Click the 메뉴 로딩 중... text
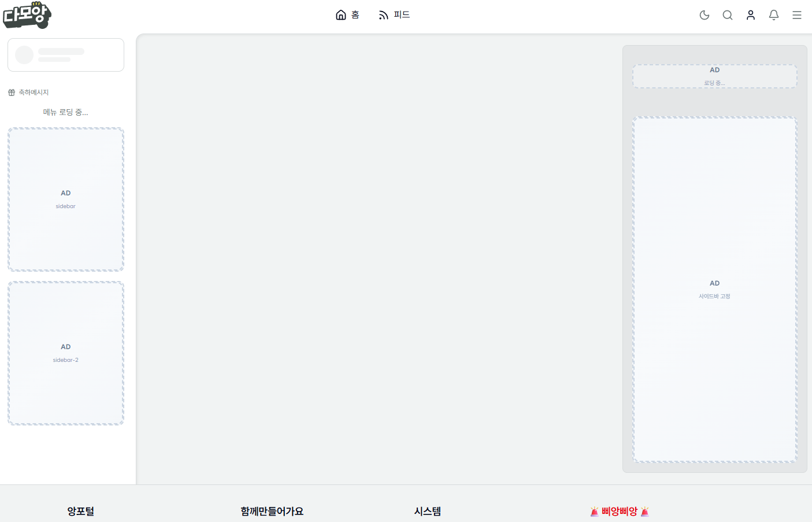This screenshot has height=522, width=812. click(x=66, y=112)
